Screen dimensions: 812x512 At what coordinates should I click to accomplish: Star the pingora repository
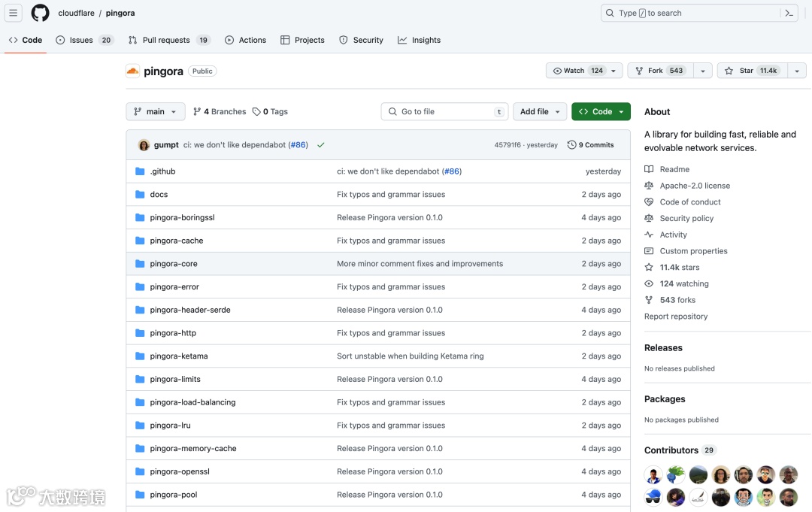(x=753, y=71)
